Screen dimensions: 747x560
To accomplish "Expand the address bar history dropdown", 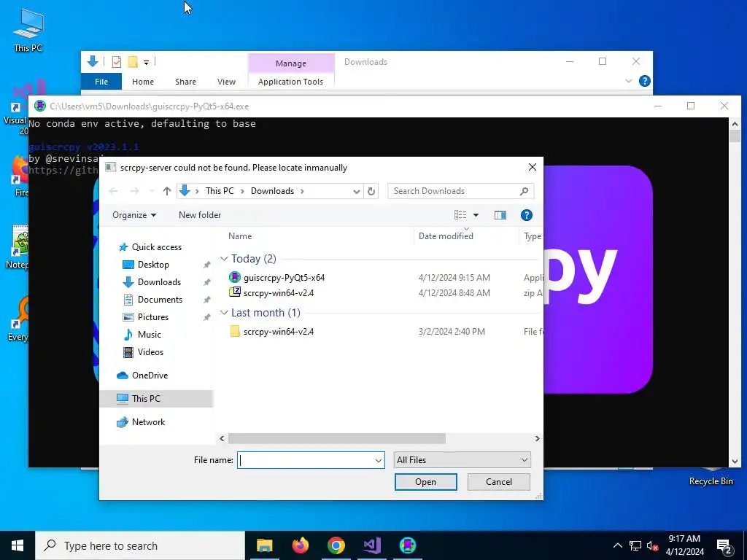I will pyautogui.click(x=356, y=191).
